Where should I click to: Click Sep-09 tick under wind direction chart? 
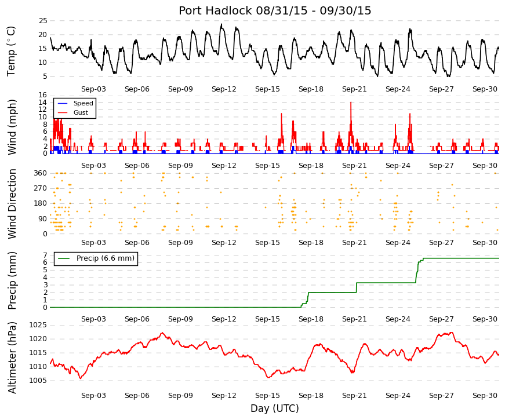pyautogui.click(x=180, y=242)
